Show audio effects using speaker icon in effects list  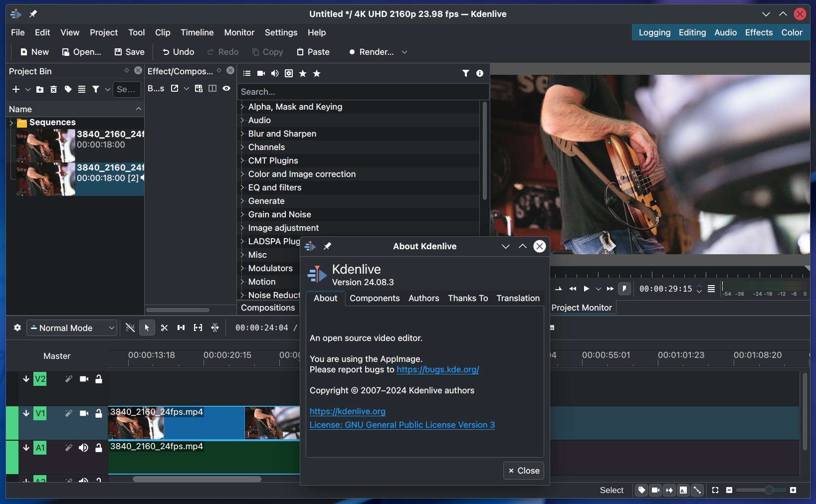click(x=275, y=73)
